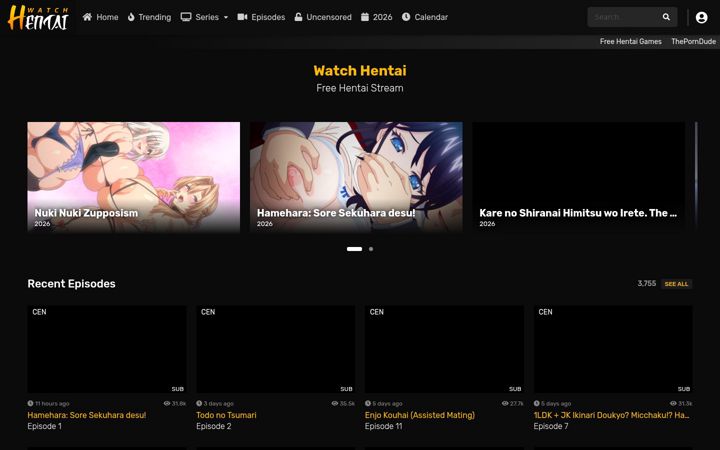720x450 pixels.
Task: Click SEE ALL for Recent Episodes
Action: click(676, 284)
